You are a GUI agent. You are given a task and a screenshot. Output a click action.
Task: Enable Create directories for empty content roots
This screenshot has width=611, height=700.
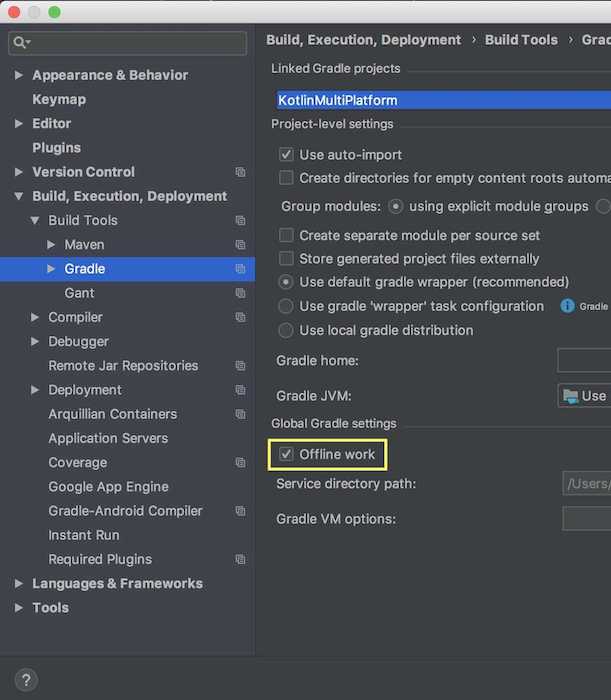[x=286, y=178]
